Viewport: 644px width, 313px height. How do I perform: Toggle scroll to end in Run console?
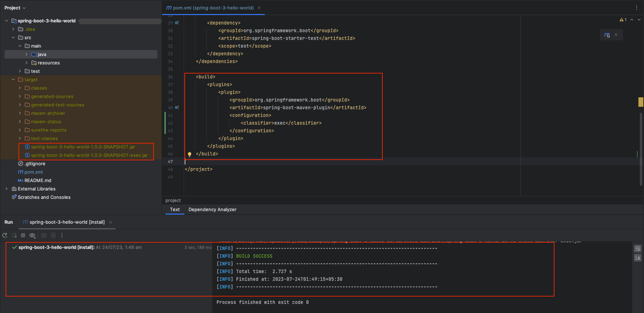tap(638, 257)
